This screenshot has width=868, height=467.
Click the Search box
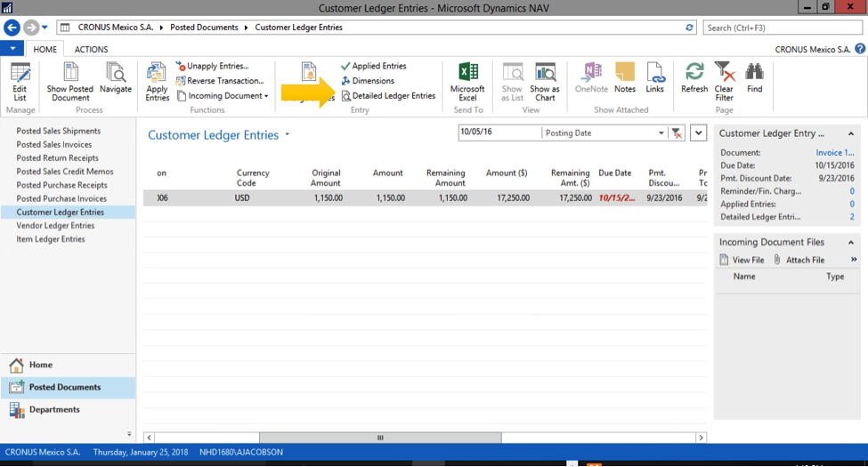pos(783,28)
